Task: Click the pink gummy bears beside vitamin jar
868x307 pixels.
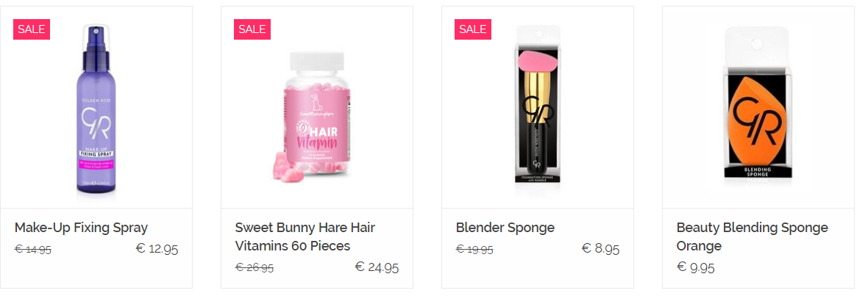Action: pyautogui.click(x=287, y=165)
